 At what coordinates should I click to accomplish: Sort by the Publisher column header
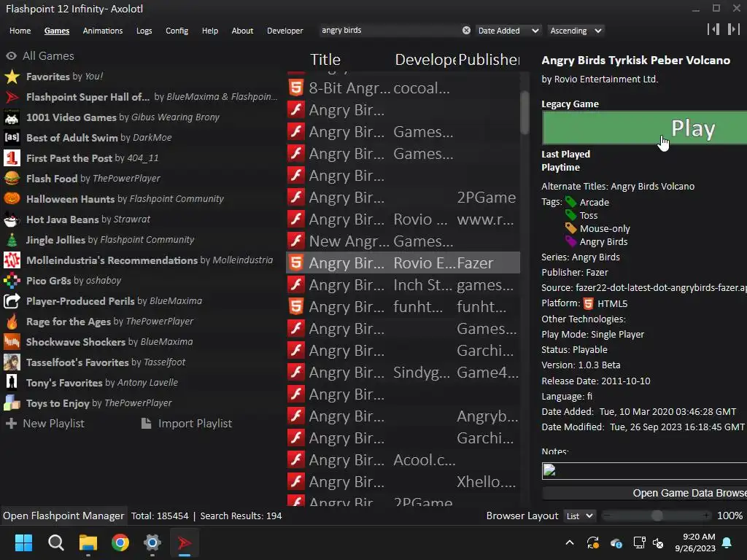[489, 60]
